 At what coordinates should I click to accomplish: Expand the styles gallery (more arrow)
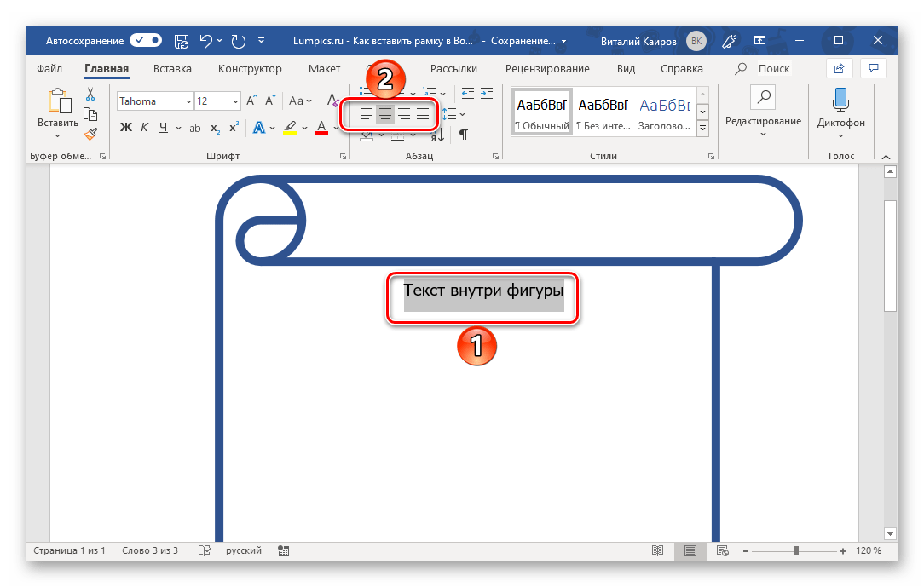point(703,128)
